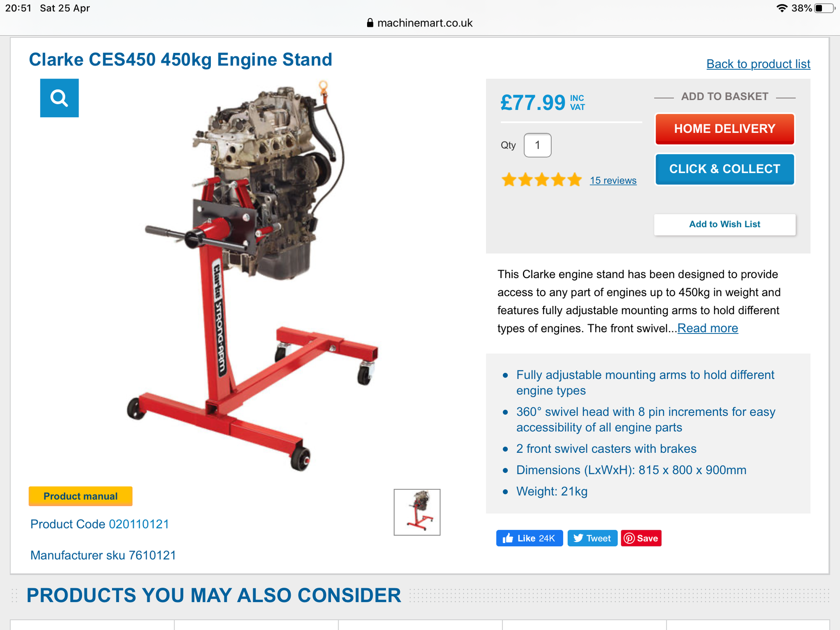Expand description with Read more
Image resolution: width=840 pixels, height=630 pixels.
coord(708,328)
